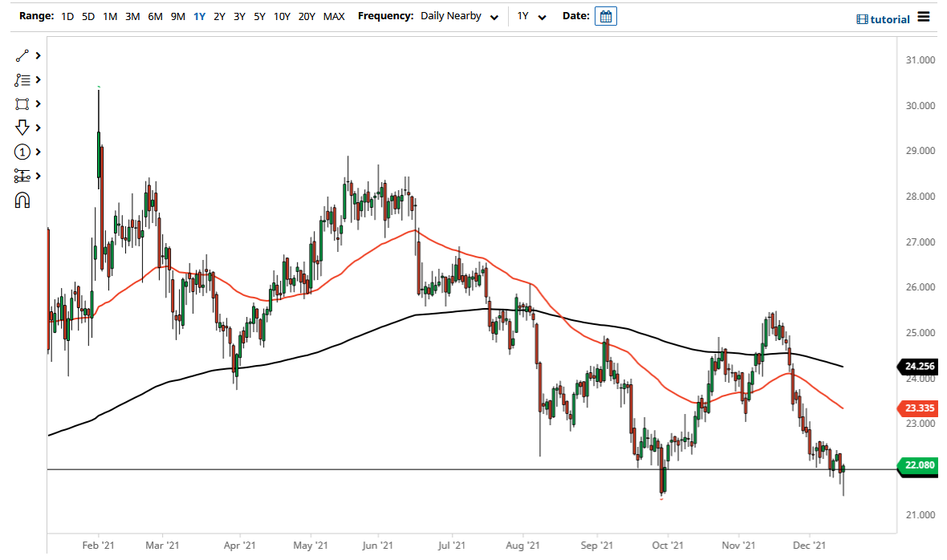Click the 24.256 black moving average label
Screen dimensions: 947x560
919,366
